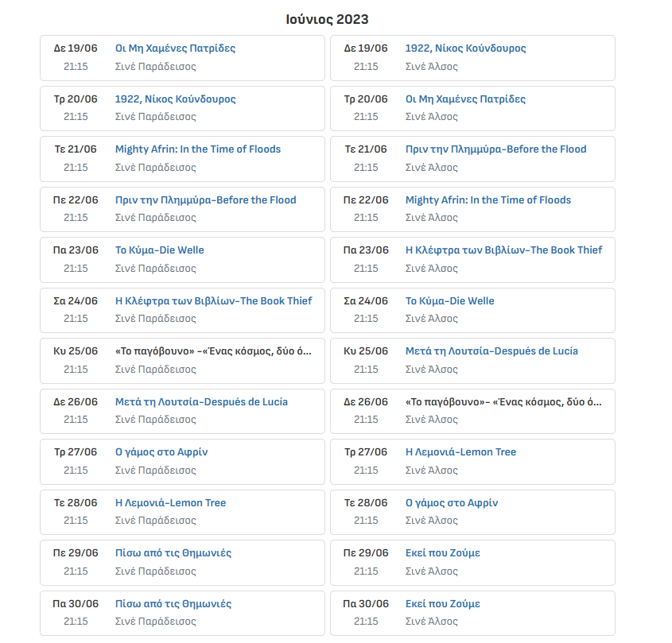672x643 pixels.
Task: Click «Το παγόβουνο» entry on Κυ 25/06
Action: pyautogui.click(x=213, y=351)
